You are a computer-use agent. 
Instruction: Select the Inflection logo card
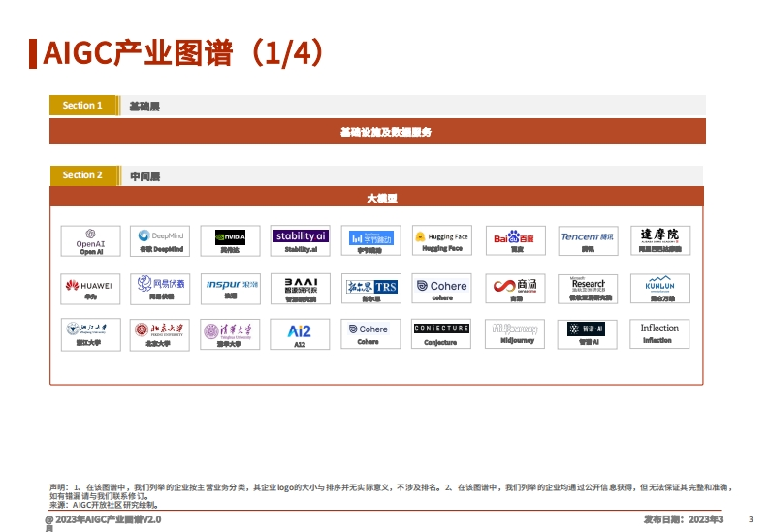pos(659,334)
